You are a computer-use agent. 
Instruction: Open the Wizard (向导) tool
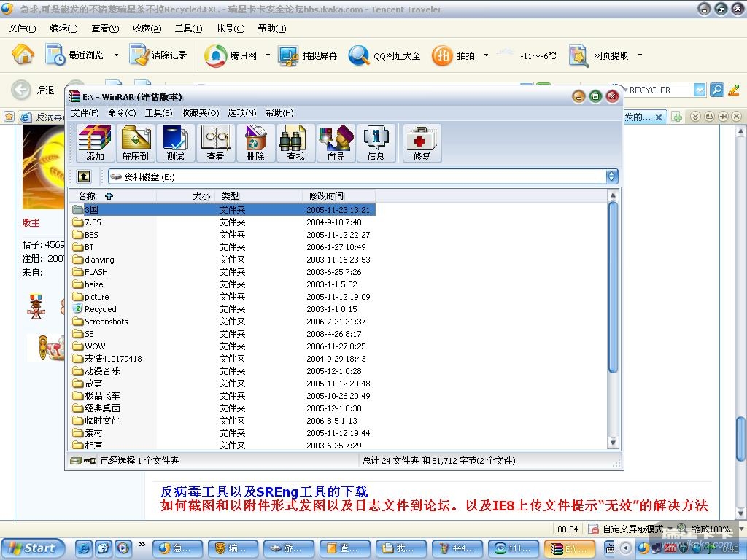pyautogui.click(x=336, y=142)
